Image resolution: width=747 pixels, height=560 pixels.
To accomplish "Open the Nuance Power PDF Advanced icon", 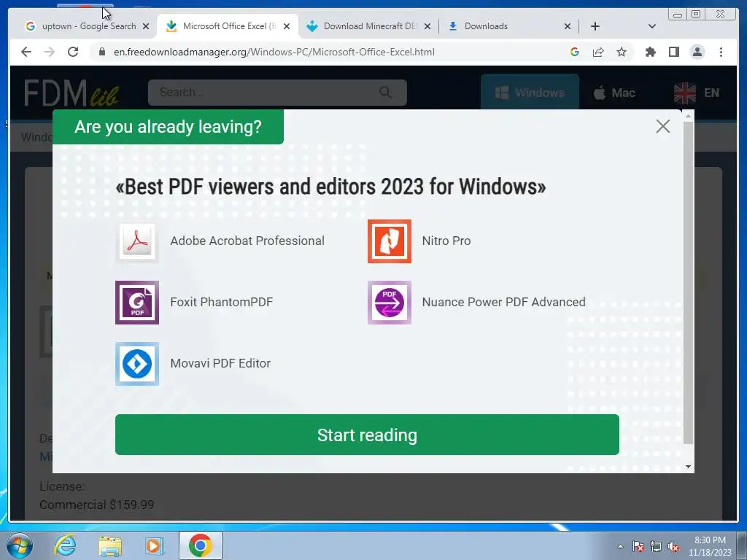I will pyautogui.click(x=390, y=303).
